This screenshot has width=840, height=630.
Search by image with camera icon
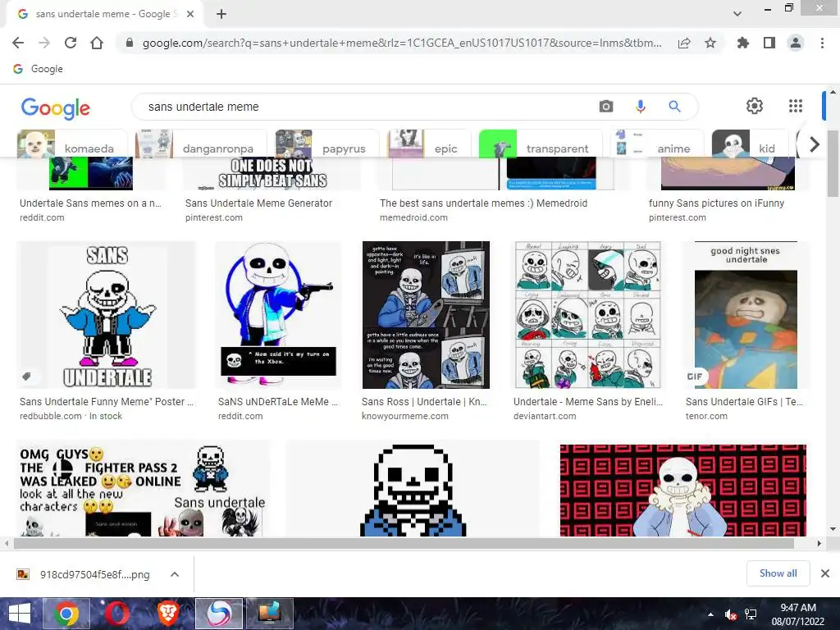point(606,107)
